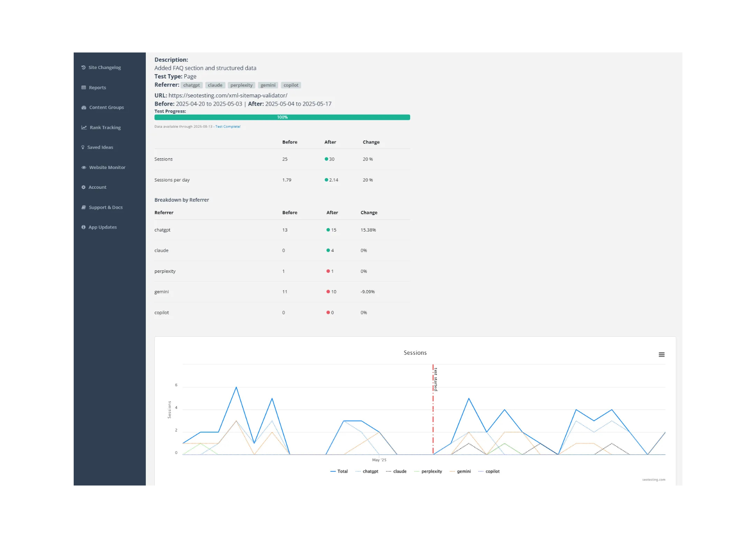
Task: Toggle the perplexity legend entry
Action: click(428, 472)
